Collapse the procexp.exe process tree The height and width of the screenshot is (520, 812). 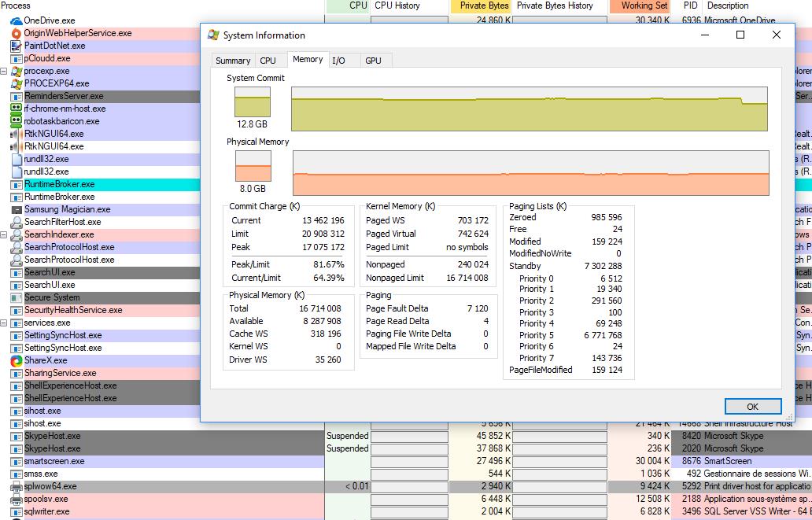[x=4, y=71]
